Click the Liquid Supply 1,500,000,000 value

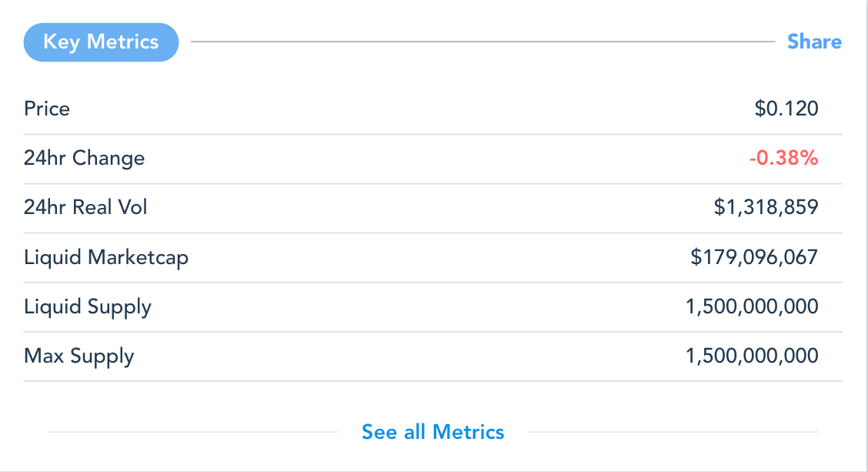(752, 306)
